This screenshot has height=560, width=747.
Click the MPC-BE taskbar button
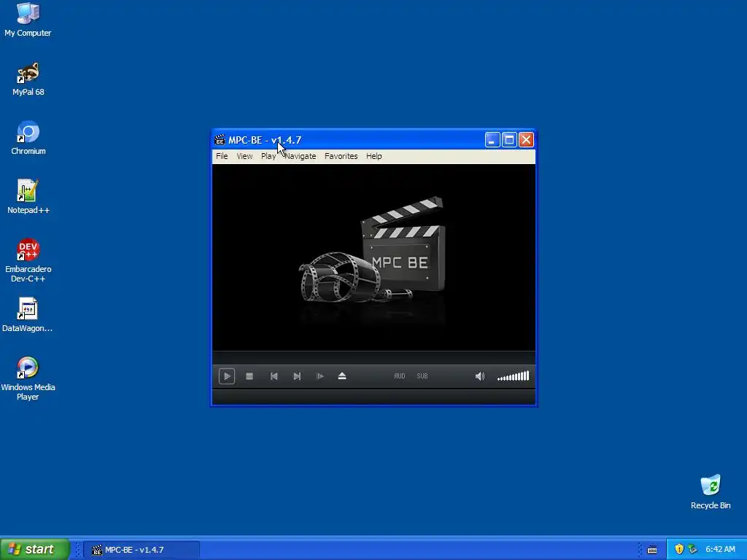click(x=142, y=550)
